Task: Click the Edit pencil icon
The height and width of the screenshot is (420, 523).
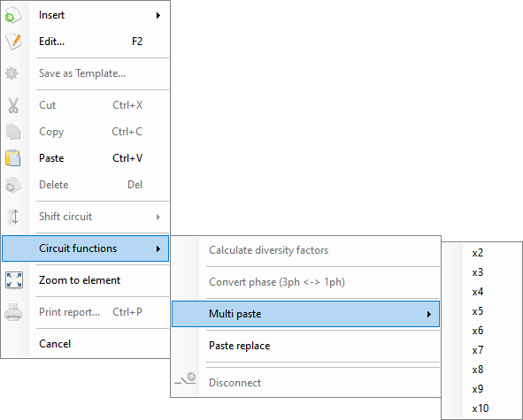Action: (13, 42)
